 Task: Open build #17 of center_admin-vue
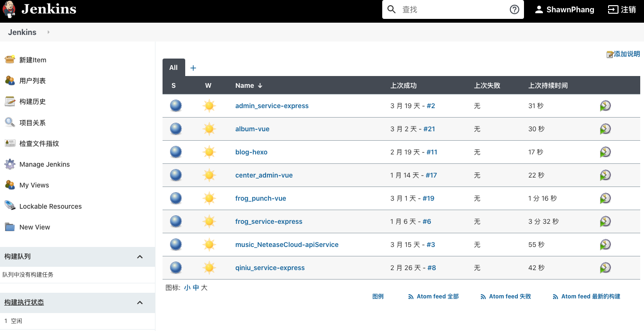click(431, 175)
